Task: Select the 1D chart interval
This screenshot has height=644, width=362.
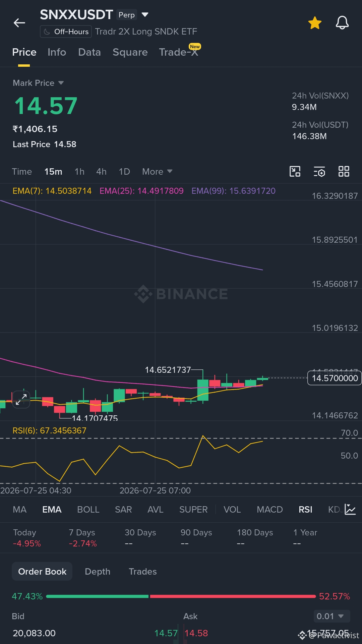Action: click(124, 172)
